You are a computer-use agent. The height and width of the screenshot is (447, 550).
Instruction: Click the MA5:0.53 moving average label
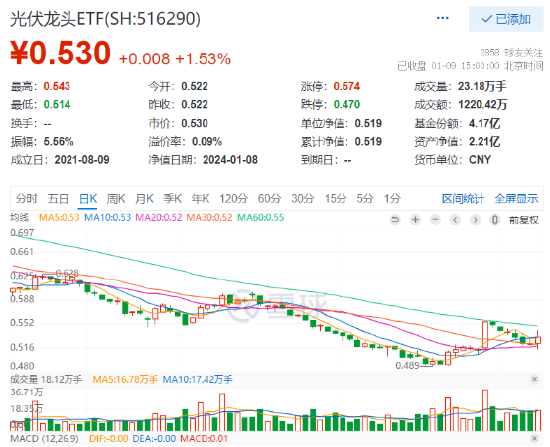click(59, 218)
